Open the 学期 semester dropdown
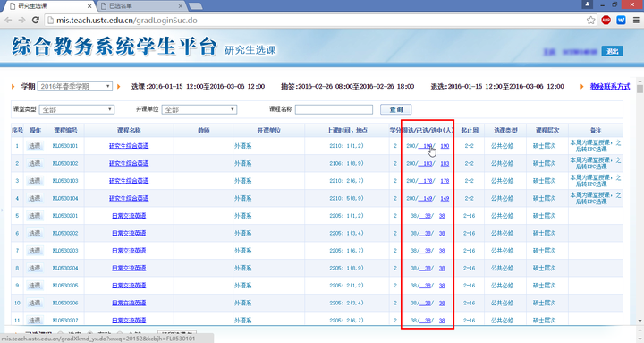 (x=75, y=86)
